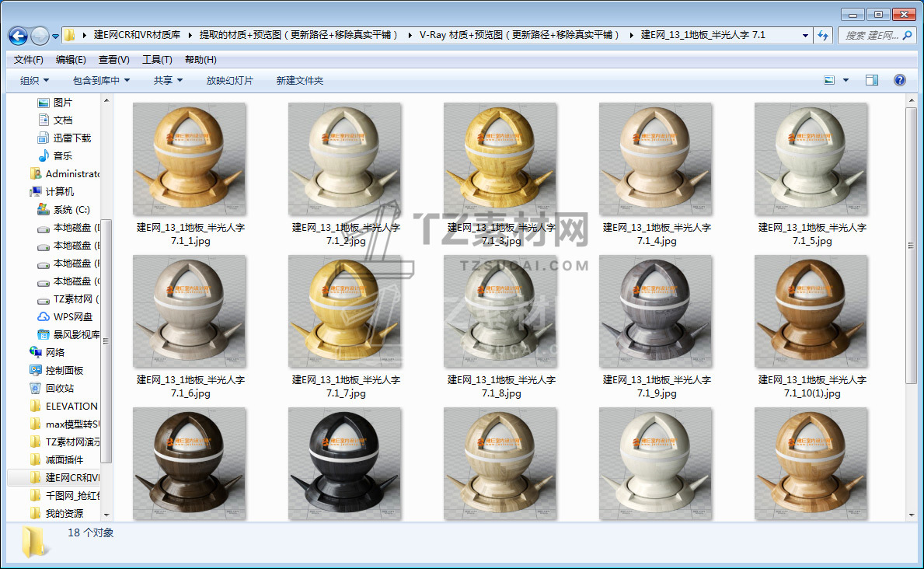
Task: Open the change view options dropdown arrow
Action: pos(846,80)
